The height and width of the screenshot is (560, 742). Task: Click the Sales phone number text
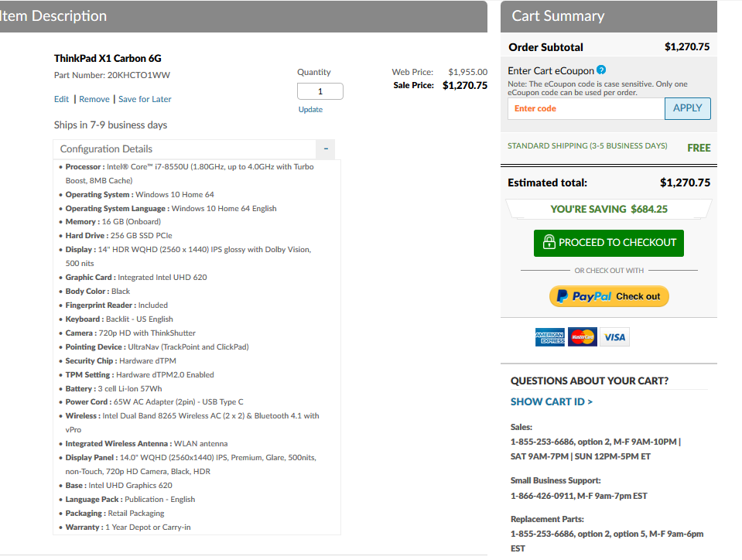coord(596,449)
